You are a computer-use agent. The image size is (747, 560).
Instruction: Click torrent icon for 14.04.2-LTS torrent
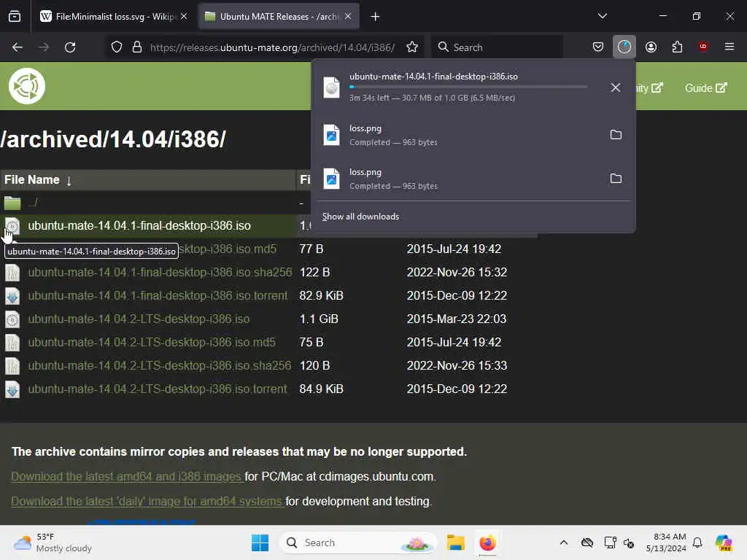[x=12, y=389]
